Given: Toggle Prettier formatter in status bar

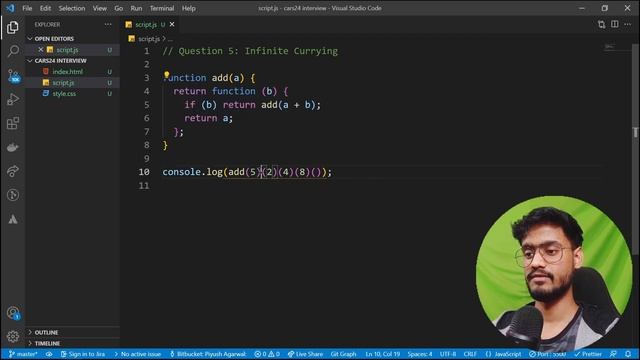Looking at the screenshot, I should tap(588, 354).
